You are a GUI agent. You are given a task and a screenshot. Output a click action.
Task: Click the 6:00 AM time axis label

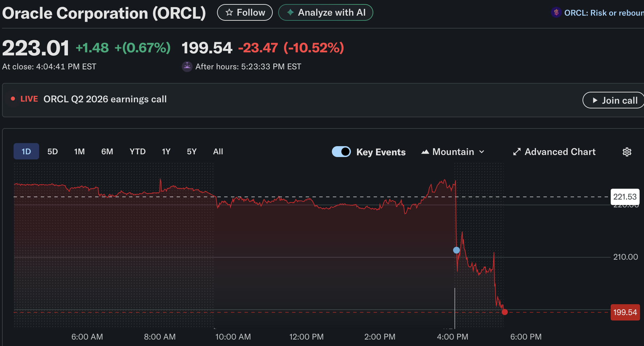pyautogui.click(x=87, y=337)
